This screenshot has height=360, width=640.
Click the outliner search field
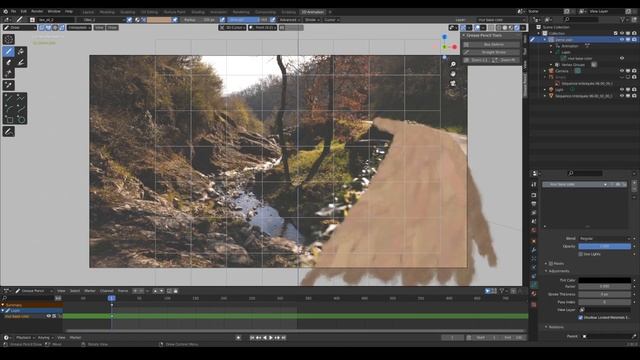click(x=580, y=19)
